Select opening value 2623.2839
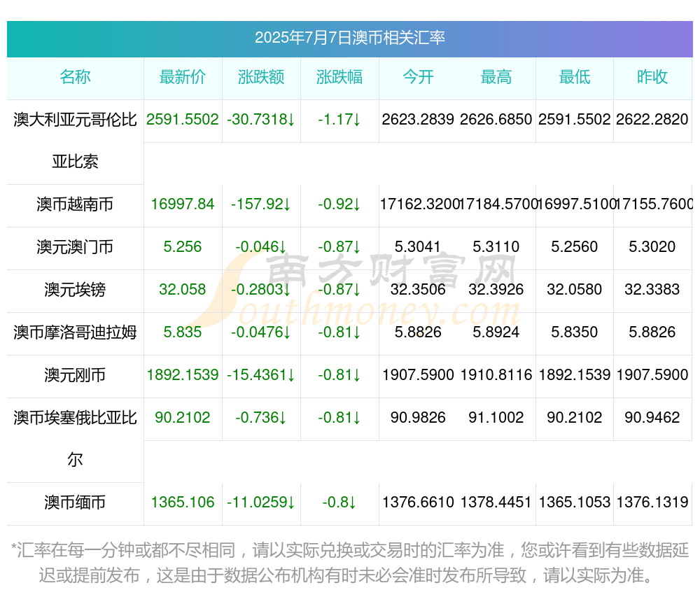The width and height of the screenshot is (700, 597). (x=418, y=119)
